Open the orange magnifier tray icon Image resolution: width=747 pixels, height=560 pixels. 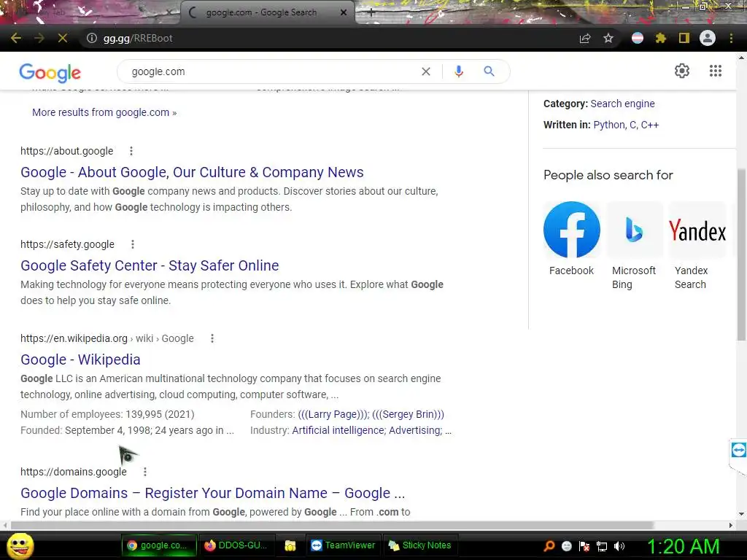(x=549, y=546)
